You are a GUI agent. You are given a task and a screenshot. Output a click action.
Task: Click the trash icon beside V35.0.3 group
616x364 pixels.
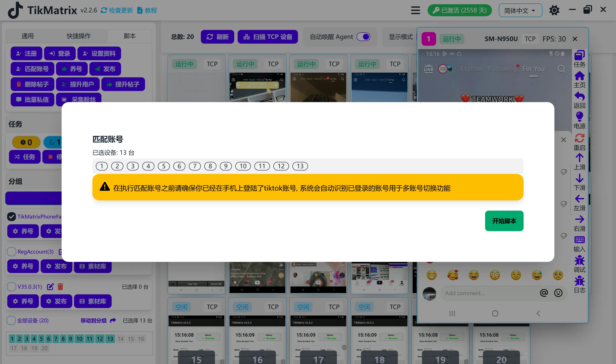click(60, 286)
